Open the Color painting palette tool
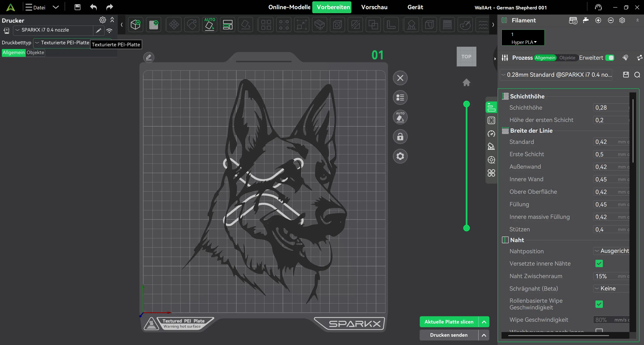 (x=465, y=25)
